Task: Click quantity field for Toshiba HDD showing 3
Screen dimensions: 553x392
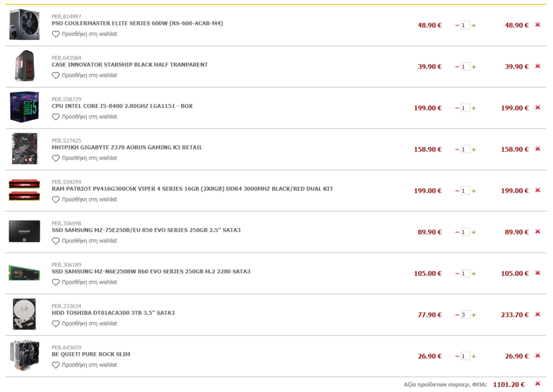Action: click(x=465, y=315)
